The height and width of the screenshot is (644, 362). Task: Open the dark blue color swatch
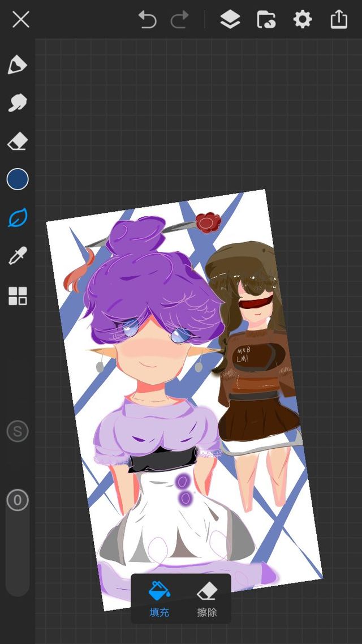tap(18, 179)
